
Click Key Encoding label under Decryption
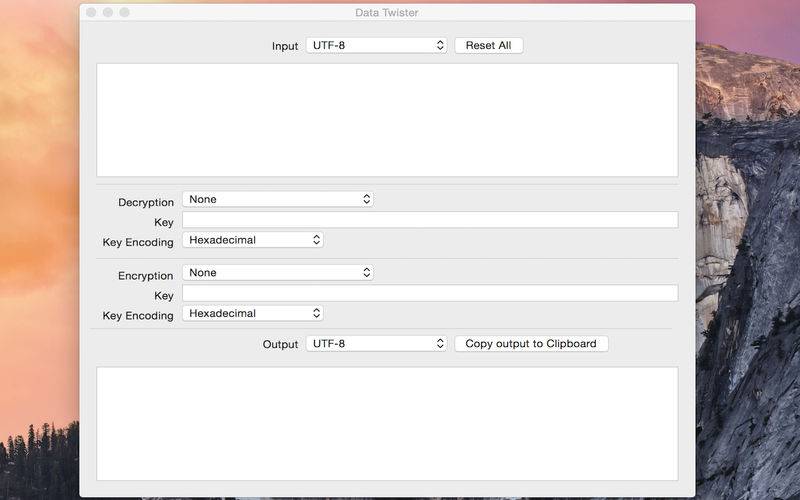[x=138, y=242]
